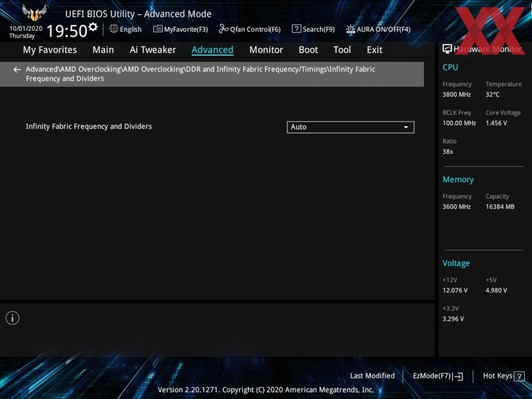Toggle AURA ON/OFF(F4)
Screen dimensions: 532x399
[378, 29]
